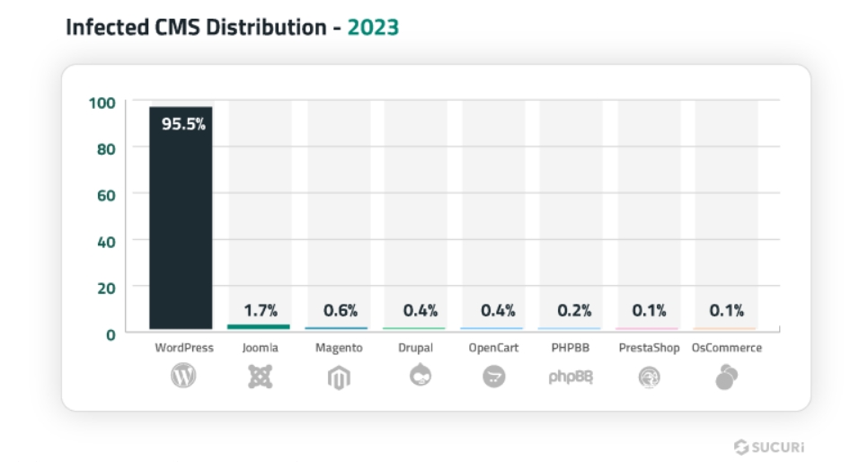Image resolution: width=868 pixels, height=462 pixels.
Task: Click the Joomla logo icon
Action: pos(260,378)
